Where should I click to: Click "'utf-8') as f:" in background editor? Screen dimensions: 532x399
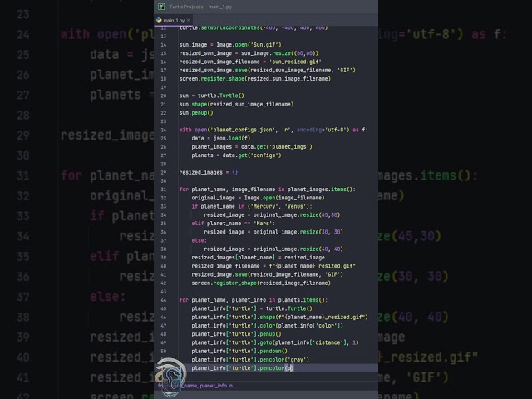point(456,34)
